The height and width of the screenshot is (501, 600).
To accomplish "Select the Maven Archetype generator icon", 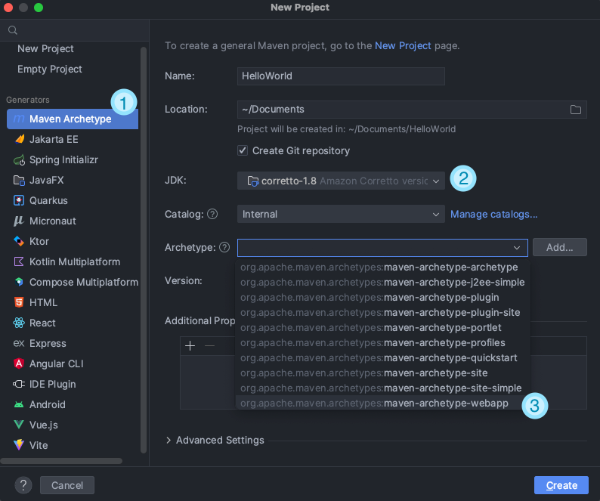I will 19,119.
